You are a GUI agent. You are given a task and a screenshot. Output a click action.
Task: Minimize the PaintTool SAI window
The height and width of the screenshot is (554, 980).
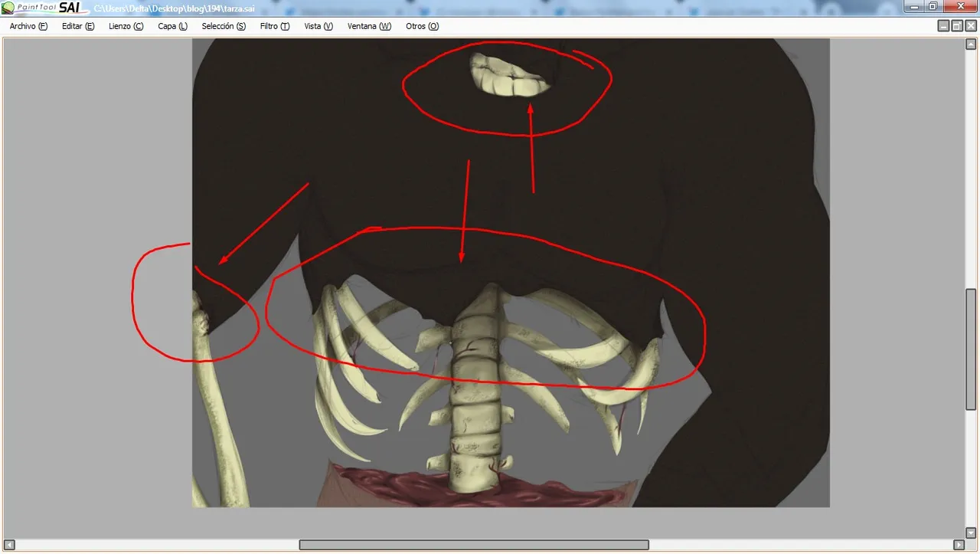[x=913, y=6]
